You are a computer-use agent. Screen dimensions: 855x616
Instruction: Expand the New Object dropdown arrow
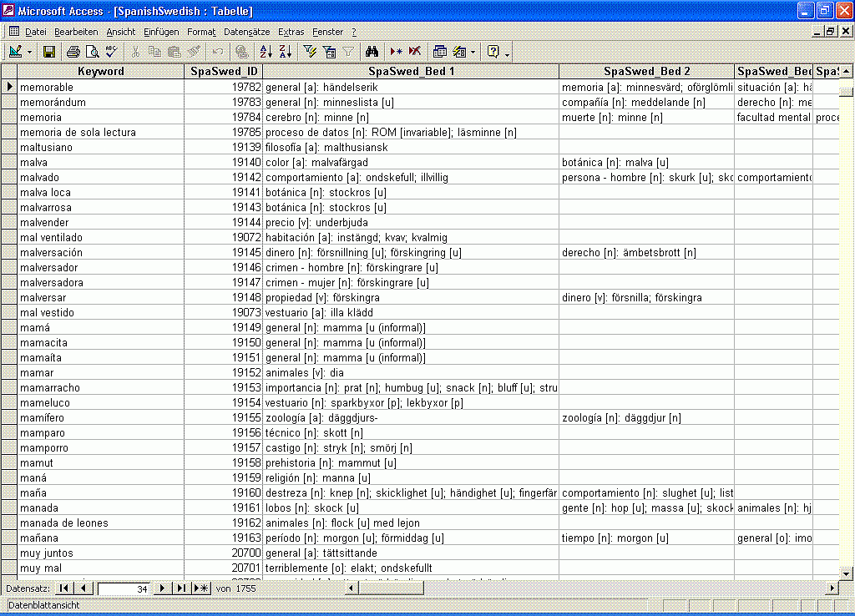[473, 52]
